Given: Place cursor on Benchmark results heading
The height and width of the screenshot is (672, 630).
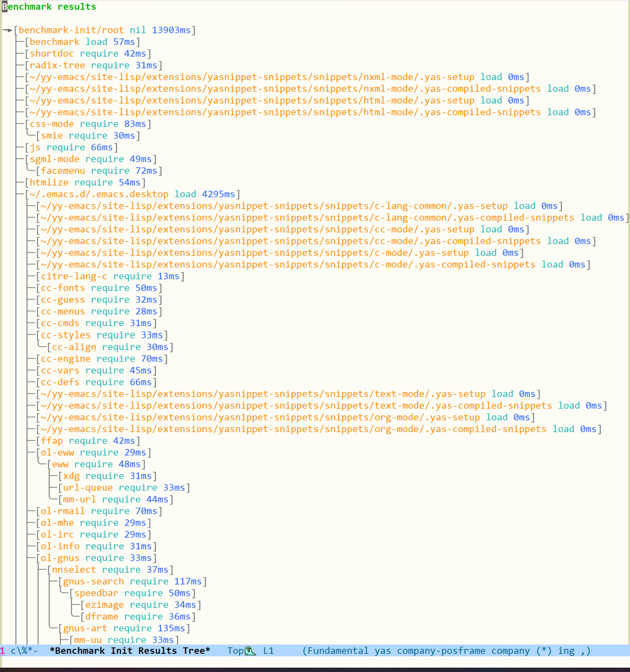Looking at the screenshot, I should tap(49, 7).
